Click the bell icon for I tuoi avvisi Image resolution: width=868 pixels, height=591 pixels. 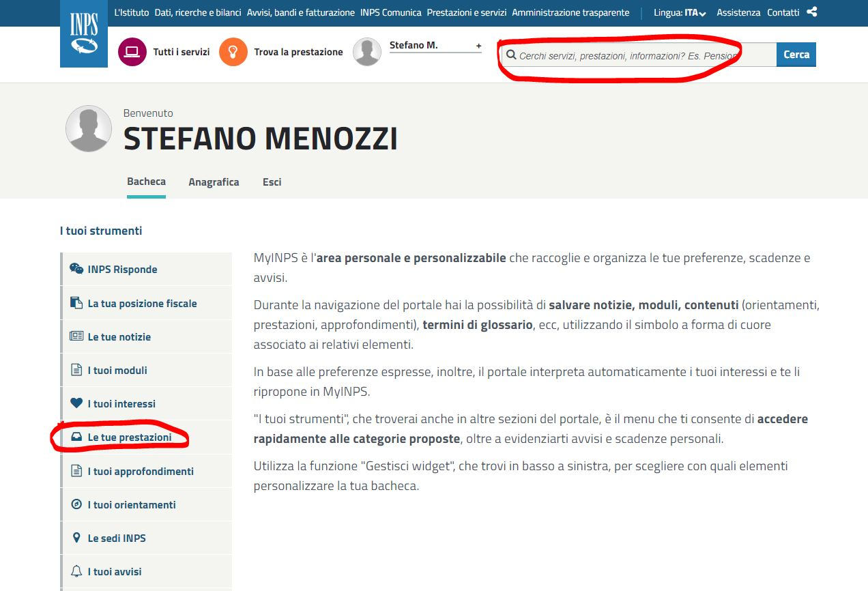coord(76,571)
